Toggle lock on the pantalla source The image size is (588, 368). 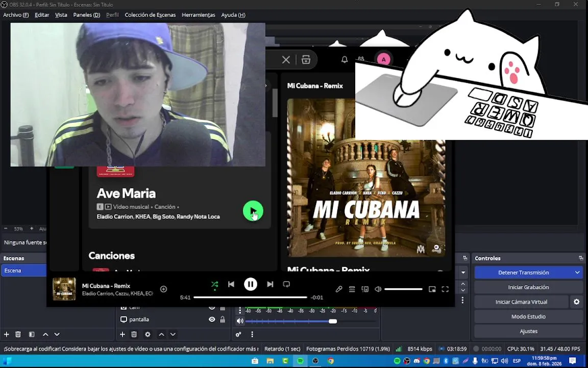pyautogui.click(x=223, y=319)
